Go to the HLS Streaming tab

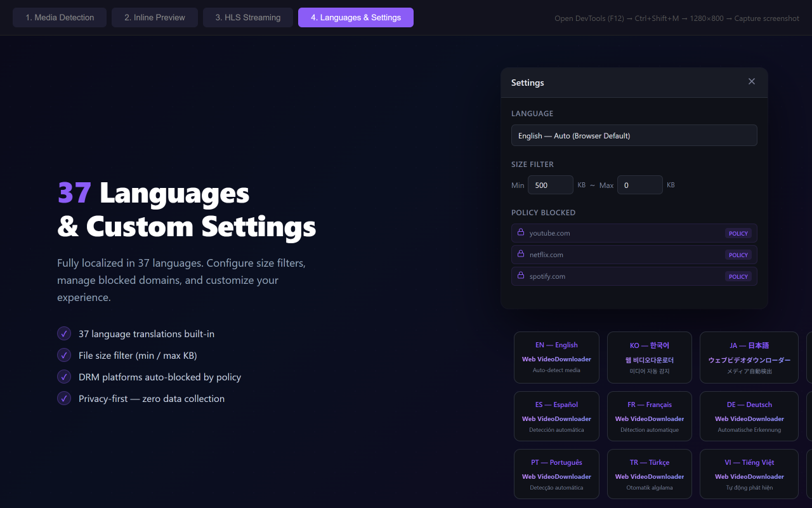click(x=248, y=18)
